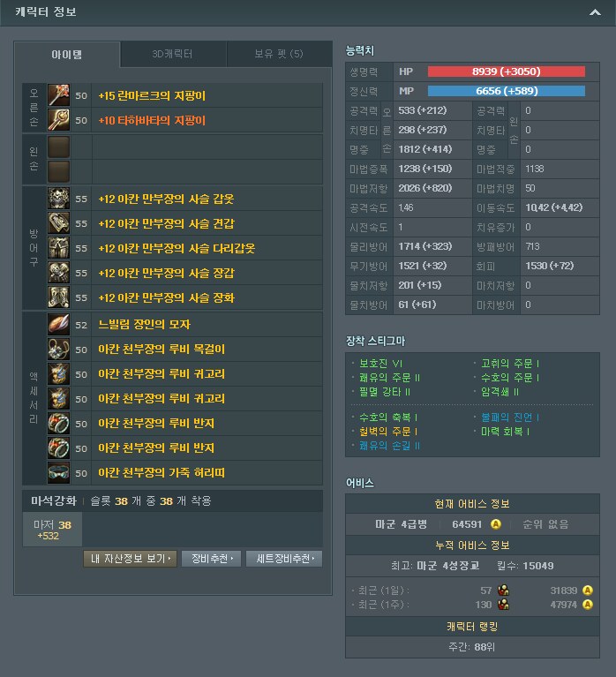Select the 사슬 갑옷 chest armor icon

58,199
